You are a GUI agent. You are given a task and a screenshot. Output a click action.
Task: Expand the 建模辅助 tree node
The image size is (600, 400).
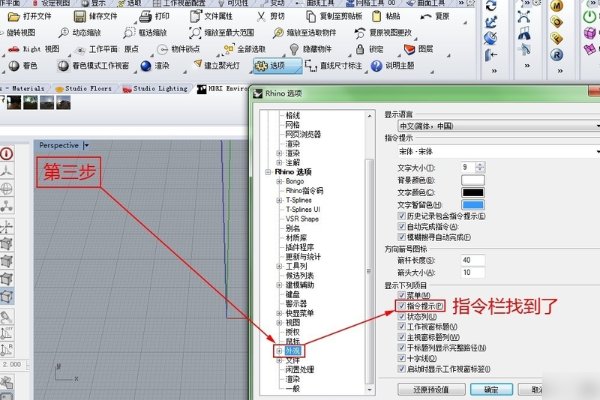point(279,285)
